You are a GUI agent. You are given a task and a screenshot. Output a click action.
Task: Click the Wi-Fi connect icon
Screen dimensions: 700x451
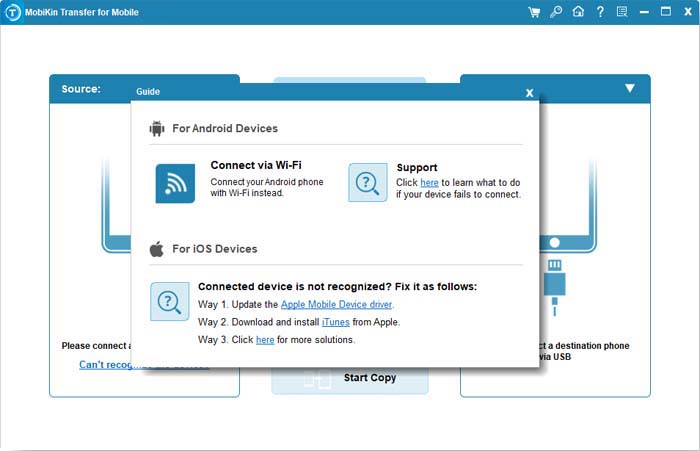click(175, 184)
